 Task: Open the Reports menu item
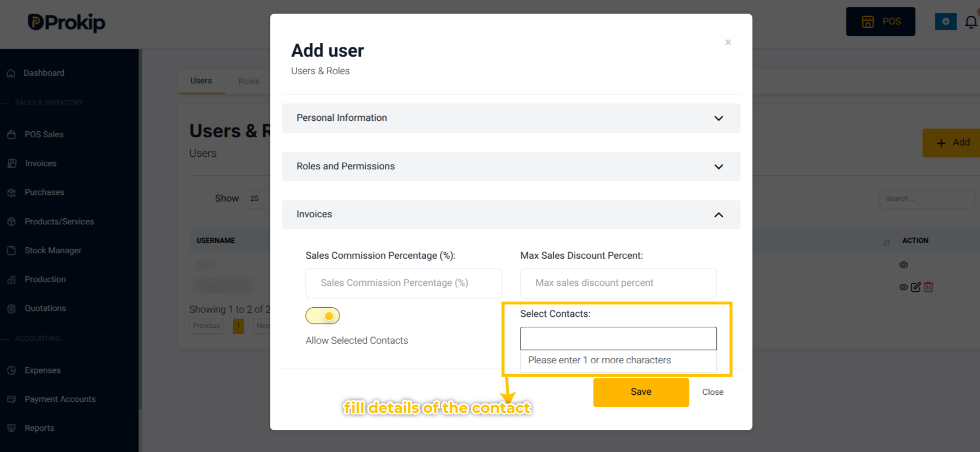(39, 428)
